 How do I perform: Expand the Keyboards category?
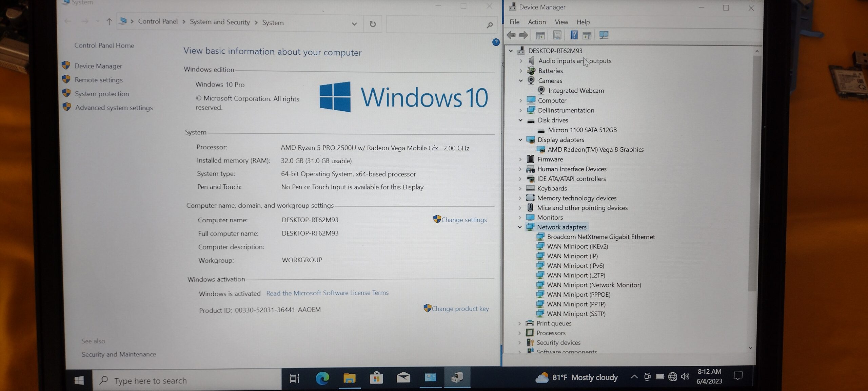[x=520, y=188]
